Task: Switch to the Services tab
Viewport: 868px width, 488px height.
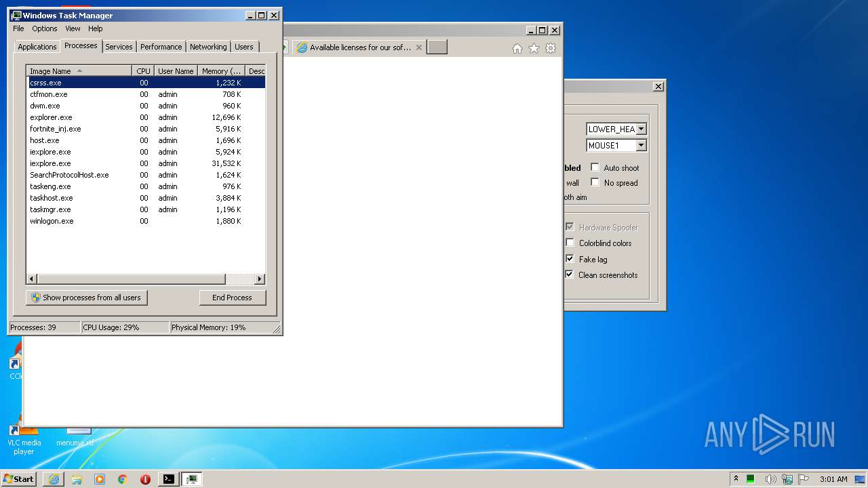Action: 119,47
